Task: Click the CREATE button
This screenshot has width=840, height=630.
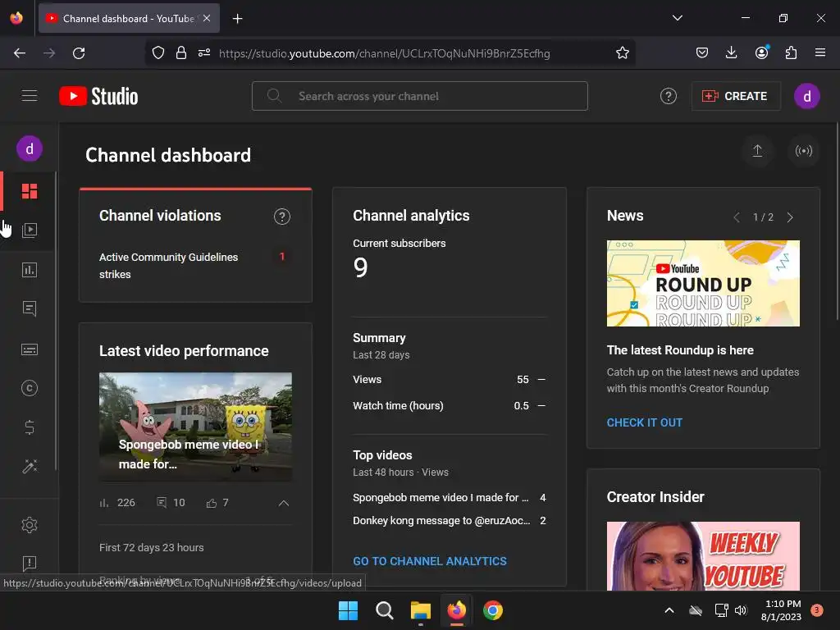Action: 735,97
